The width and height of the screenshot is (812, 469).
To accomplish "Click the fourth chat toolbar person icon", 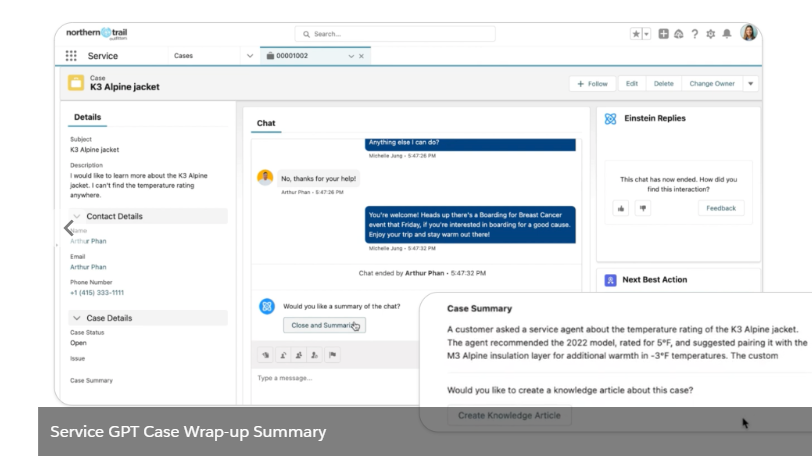I will 315,355.
